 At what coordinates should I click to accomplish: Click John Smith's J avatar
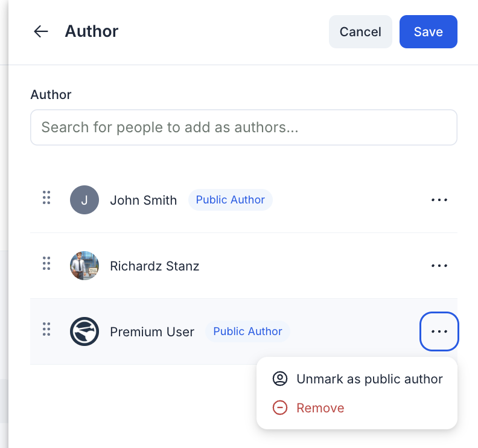(84, 200)
